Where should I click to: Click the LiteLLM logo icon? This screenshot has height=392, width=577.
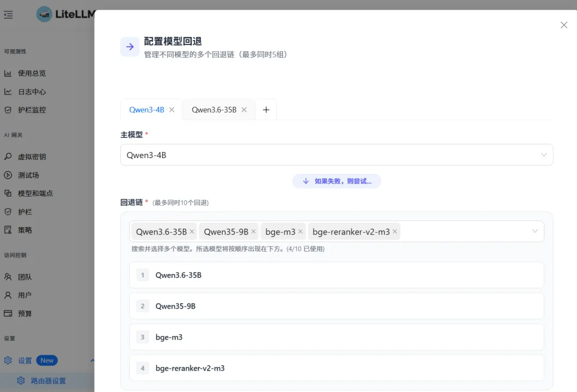pyautogui.click(x=44, y=14)
